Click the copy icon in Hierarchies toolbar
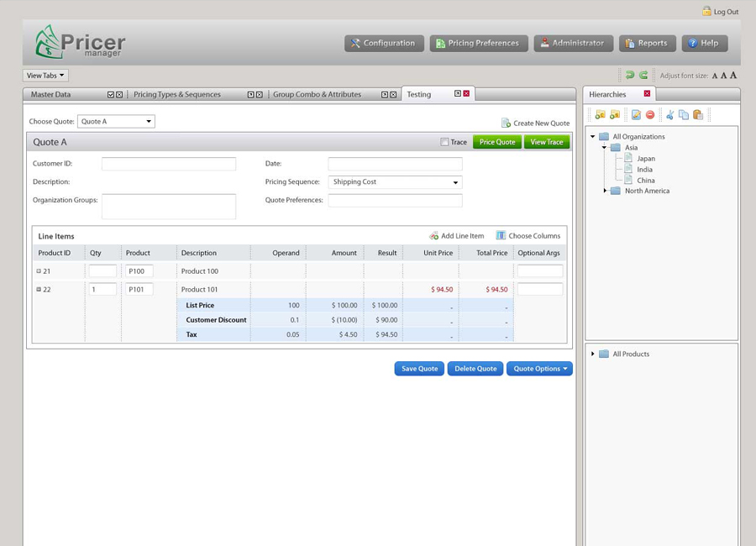Viewport: 756px width, 546px height. 683,115
